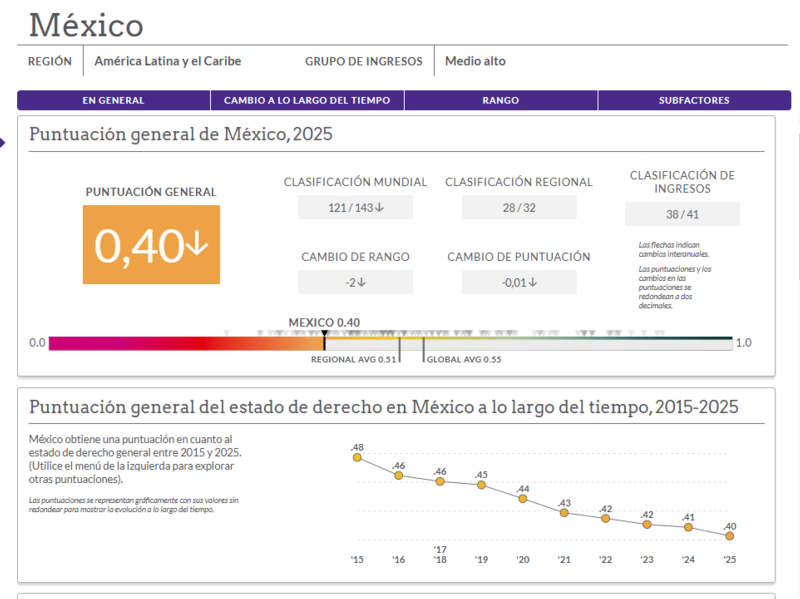The height and width of the screenshot is (599, 800).
Task: Click the -2 rank change indicator
Action: click(356, 282)
